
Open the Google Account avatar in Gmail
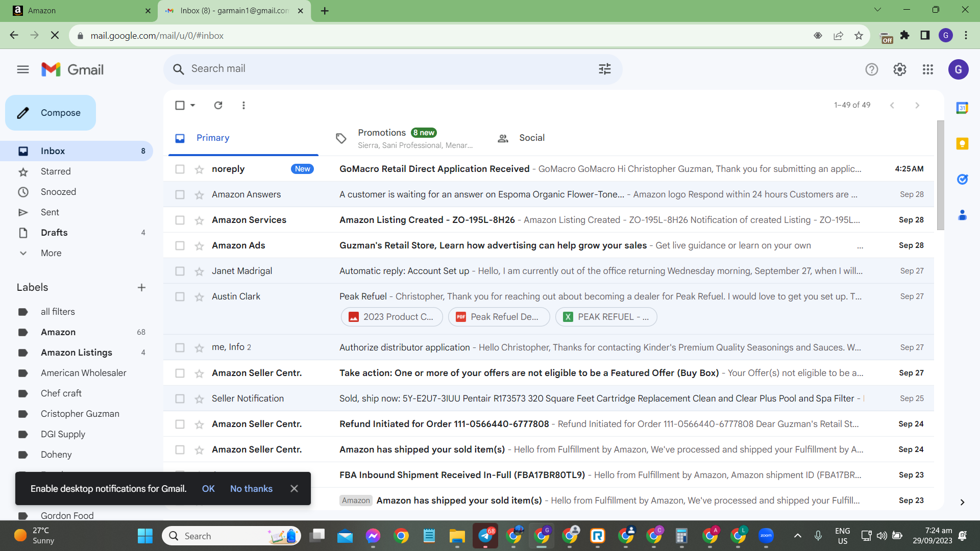click(x=958, y=69)
